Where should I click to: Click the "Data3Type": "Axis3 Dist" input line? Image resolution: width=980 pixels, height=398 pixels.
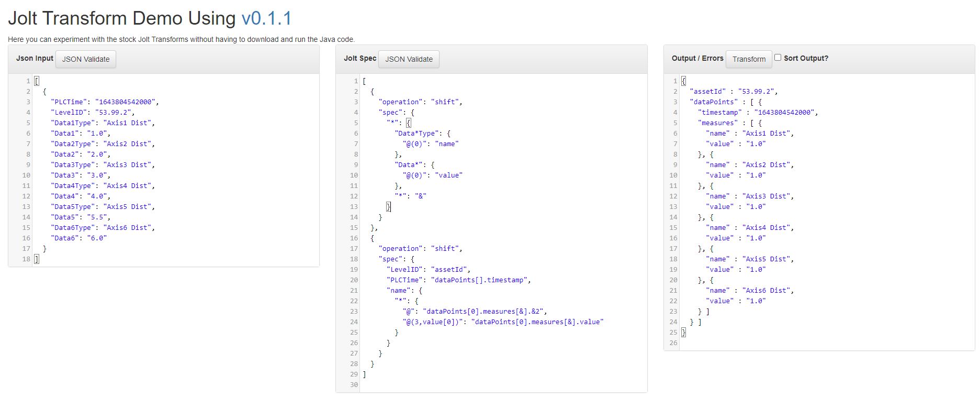click(x=103, y=165)
